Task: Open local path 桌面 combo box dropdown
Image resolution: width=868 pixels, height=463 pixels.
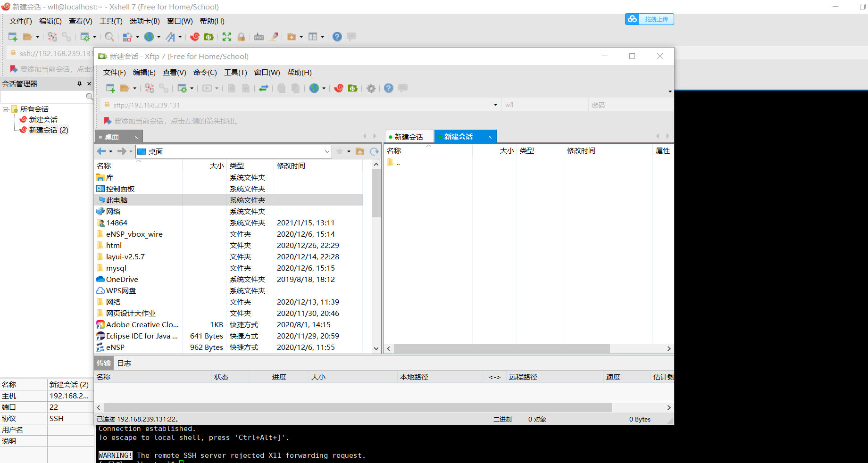Action: pos(327,151)
